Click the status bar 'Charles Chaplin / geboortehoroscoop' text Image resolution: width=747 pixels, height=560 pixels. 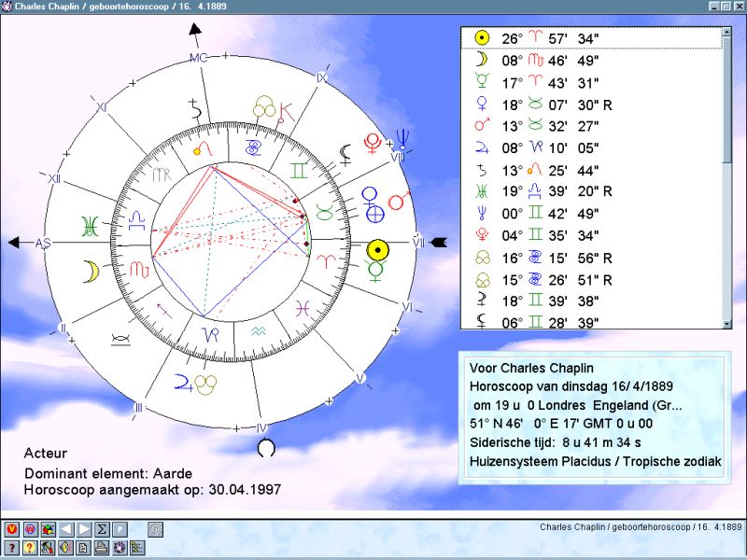641,526
